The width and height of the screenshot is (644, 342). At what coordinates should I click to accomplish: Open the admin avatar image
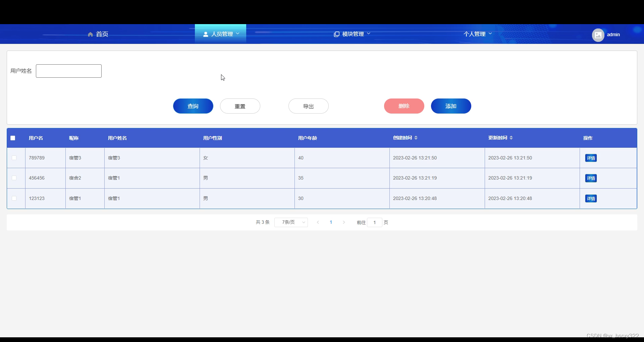[598, 35]
